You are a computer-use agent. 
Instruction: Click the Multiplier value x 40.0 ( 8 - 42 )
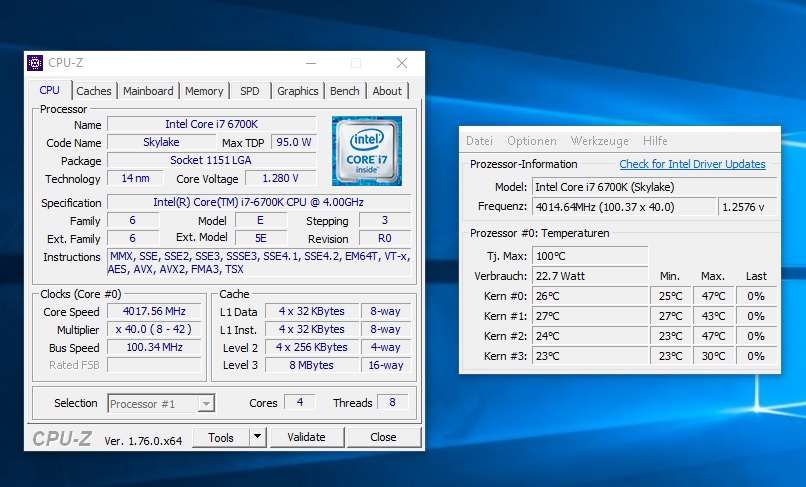154,329
